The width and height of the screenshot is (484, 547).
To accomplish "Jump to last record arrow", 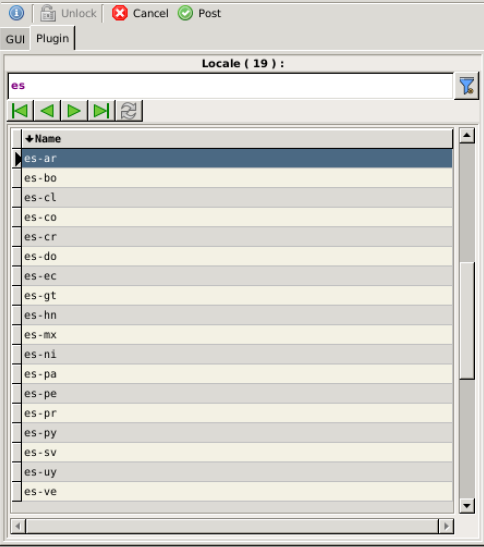I will coord(101,111).
